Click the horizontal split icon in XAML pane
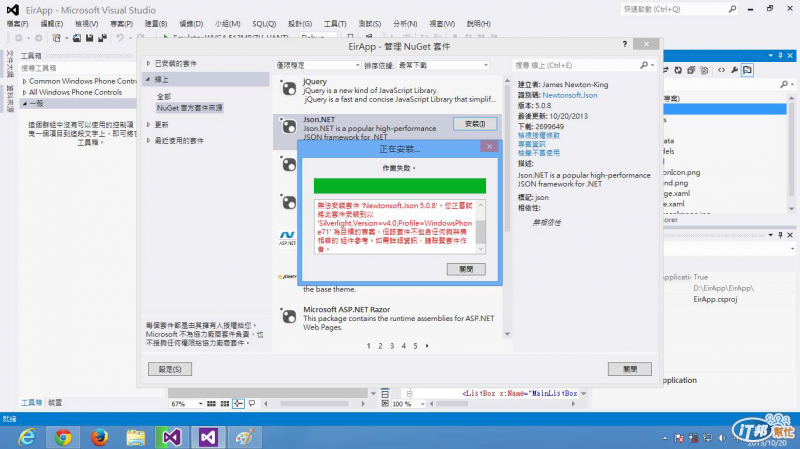This screenshot has height=449, width=800. tap(385, 393)
